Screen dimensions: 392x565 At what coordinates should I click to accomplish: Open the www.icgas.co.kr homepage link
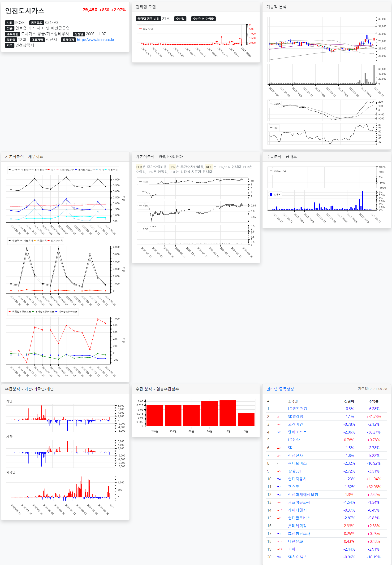point(95,39)
